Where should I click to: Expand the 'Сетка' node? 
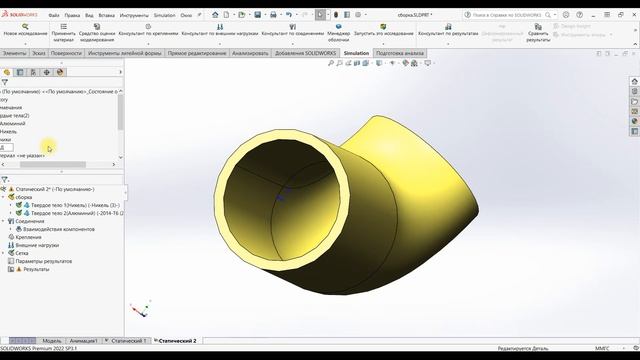click(3, 253)
